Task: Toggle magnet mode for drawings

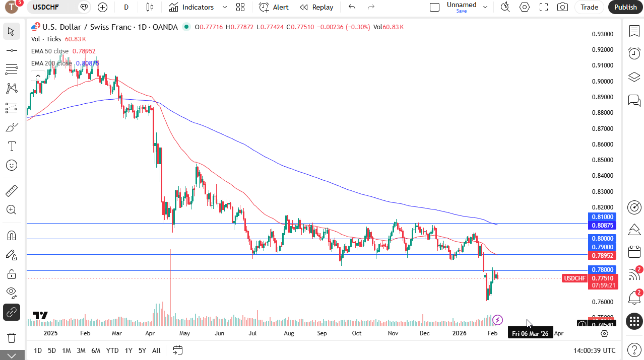Action: point(11,236)
